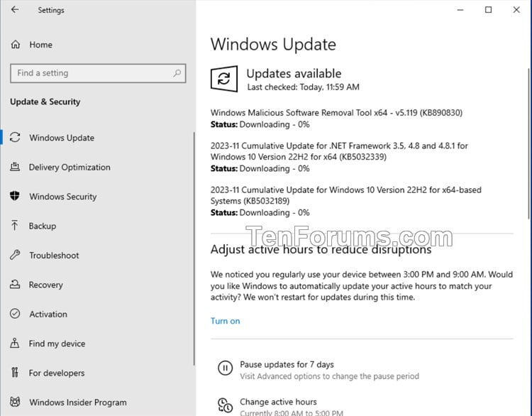This screenshot has width=532, height=416.
Task: Click the search magnifier icon
Action: [177, 73]
